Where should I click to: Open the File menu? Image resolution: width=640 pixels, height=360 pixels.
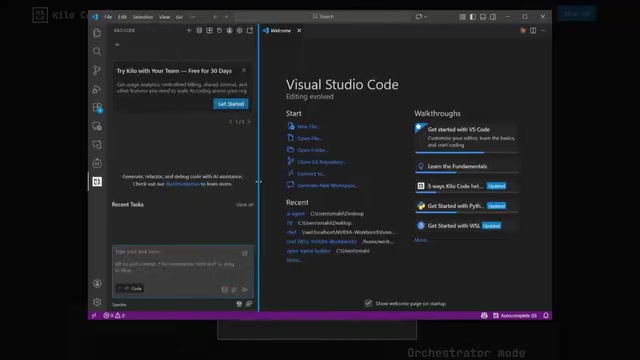pos(108,17)
